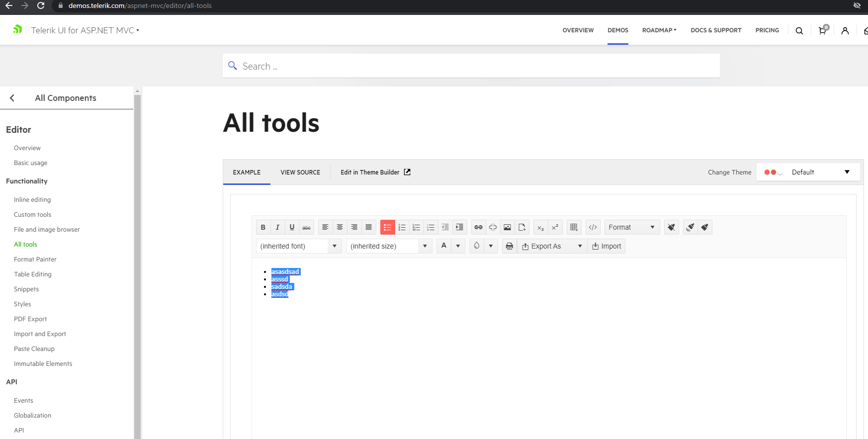Image resolution: width=868 pixels, height=439 pixels.
Task: Click the Import button
Action: pos(607,246)
